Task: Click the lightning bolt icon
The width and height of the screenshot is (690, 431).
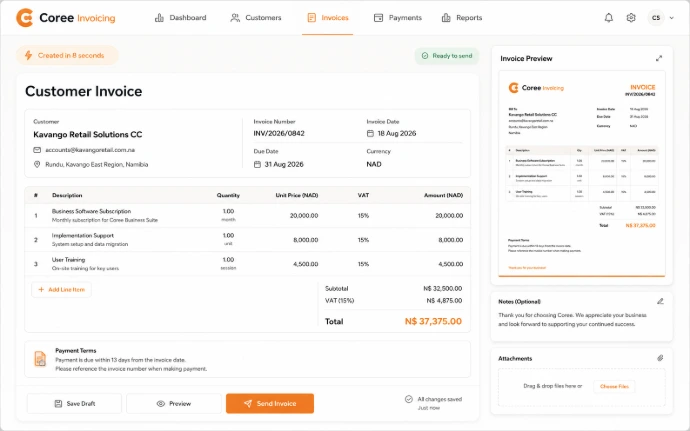Action: (29, 55)
